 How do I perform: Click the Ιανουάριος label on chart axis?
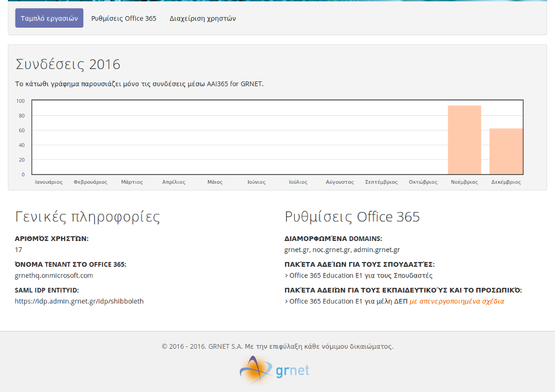[x=49, y=182]
